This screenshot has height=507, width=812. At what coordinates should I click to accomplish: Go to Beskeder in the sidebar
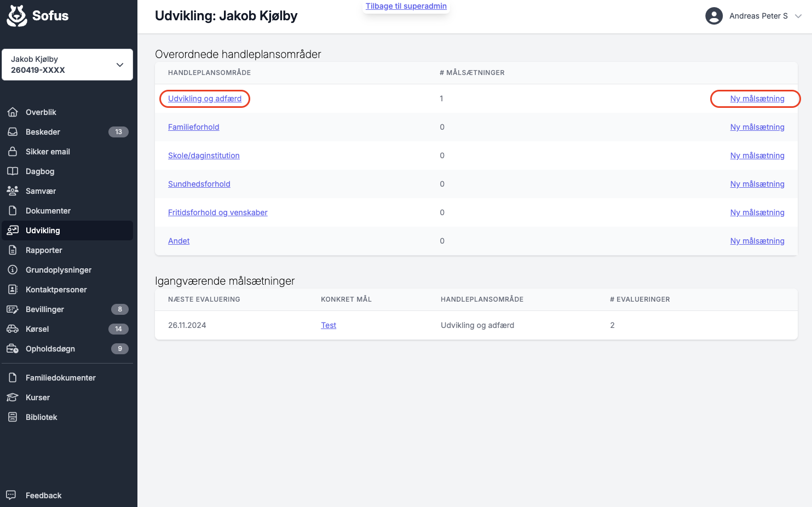click(43, 132)
